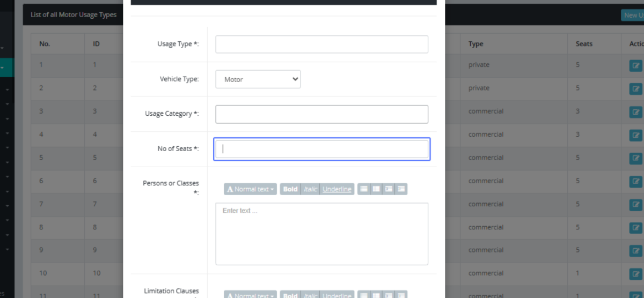Screen dimensions: 644x298
Task: Click the edit icon for row 9
Action: click(636, 250)
